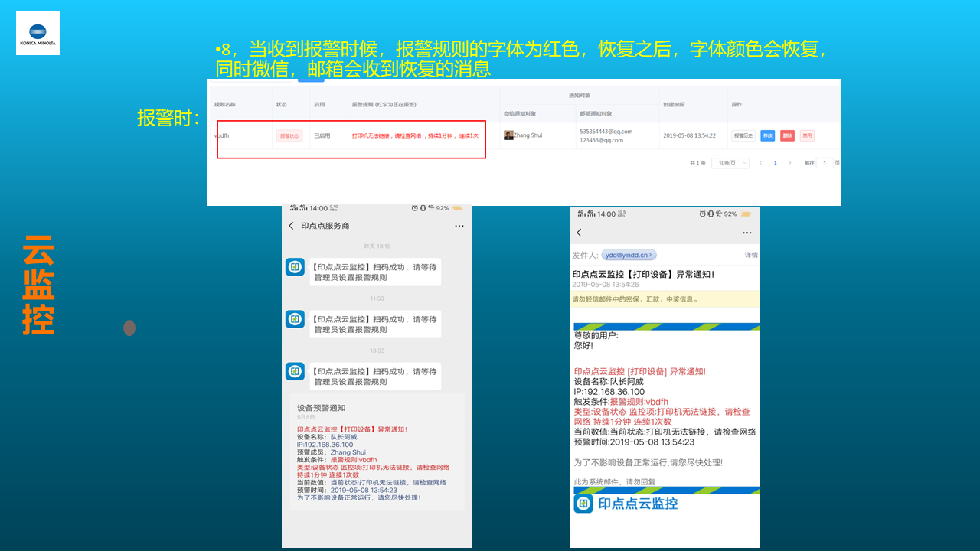Click the 报警历史 button
Screen dimensions: 980x551
click(743, 135)
